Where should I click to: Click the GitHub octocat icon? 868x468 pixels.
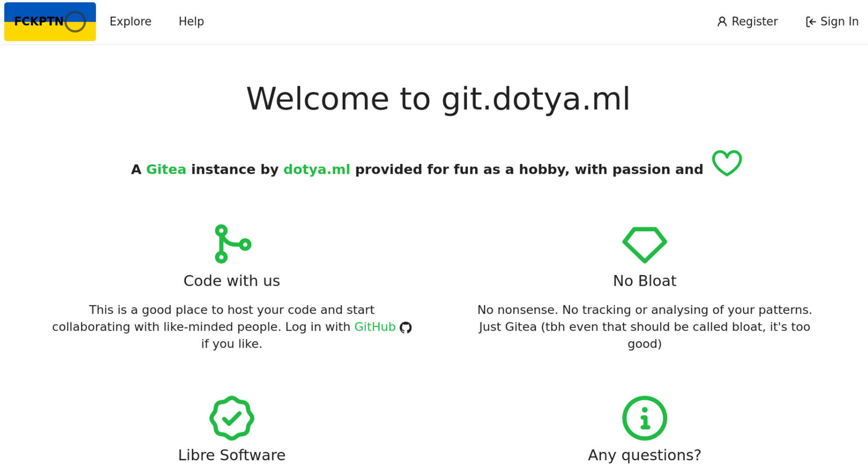(x=406, y=327)
